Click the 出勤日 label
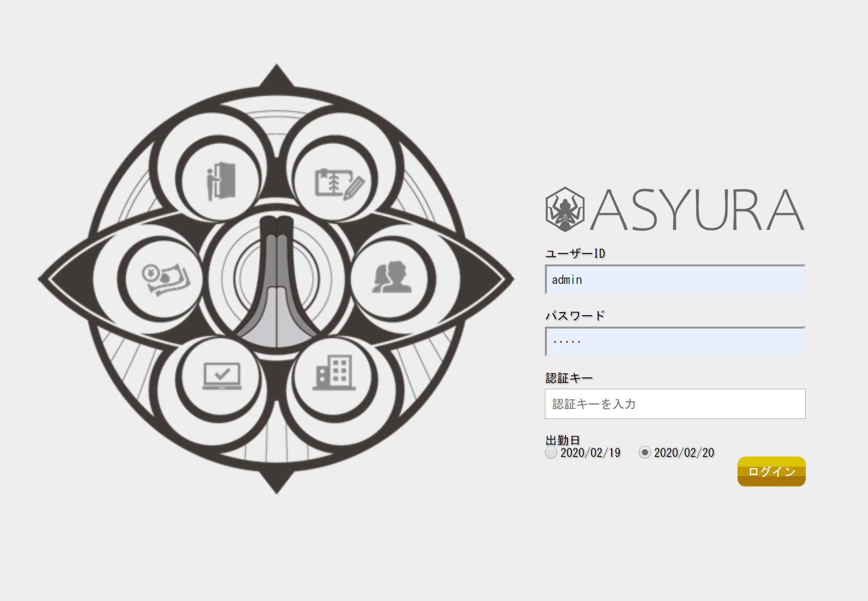Image resolution: width=868 pixels, height=601 pixels. coord(562,440)
